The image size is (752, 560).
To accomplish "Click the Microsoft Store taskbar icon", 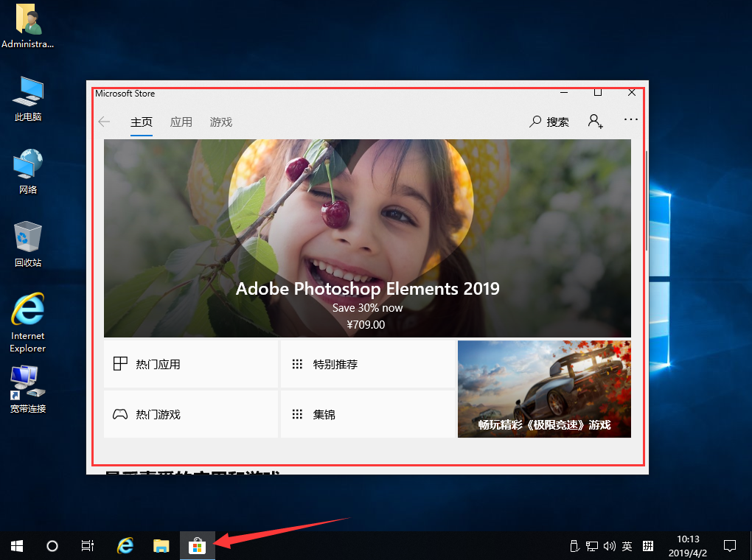I will [197, 545].
